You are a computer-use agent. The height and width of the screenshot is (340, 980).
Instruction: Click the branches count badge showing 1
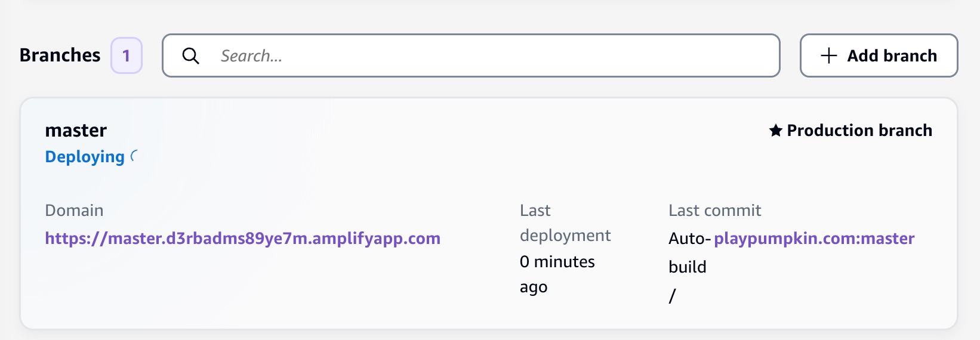point(127,55)
